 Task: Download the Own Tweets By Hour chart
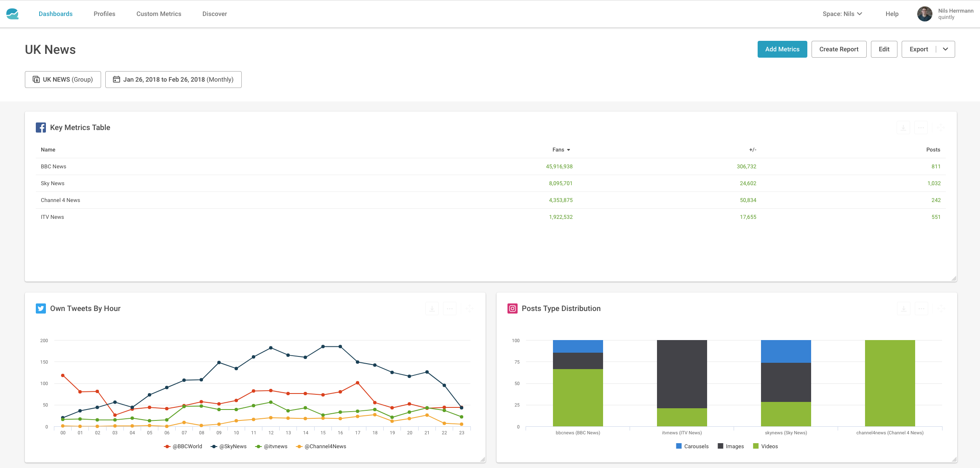pos(432,308)
